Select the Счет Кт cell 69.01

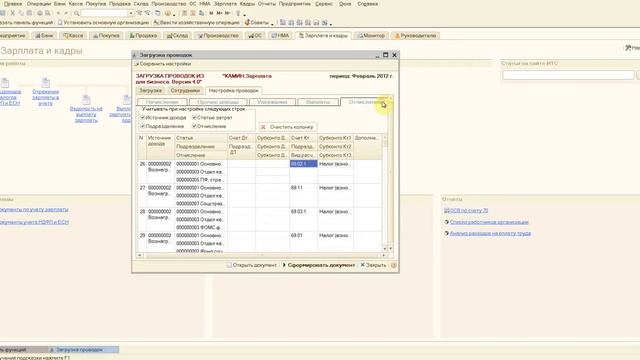coord(303,236)
